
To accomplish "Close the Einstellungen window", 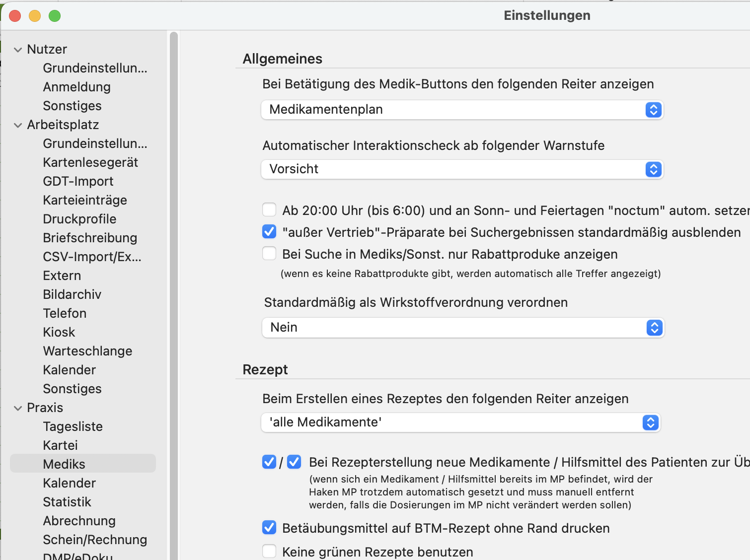I will pyautogui.click(x=15, y=16).
